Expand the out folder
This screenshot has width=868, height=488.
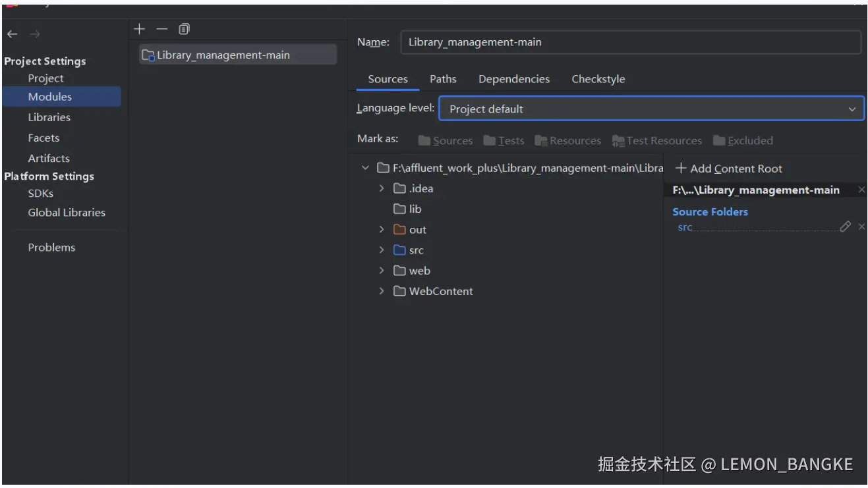382,230
